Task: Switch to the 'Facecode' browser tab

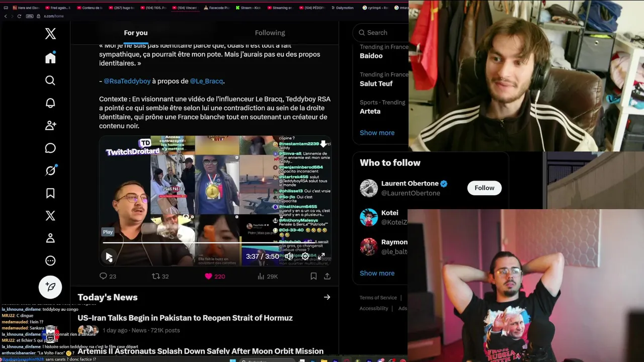Action: (x=217, y=8)
